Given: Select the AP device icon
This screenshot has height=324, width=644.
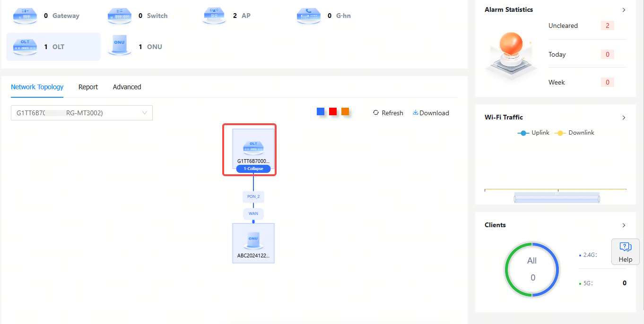Looking at the screenshot, I should pyautogui.click(x=214, y=16).
